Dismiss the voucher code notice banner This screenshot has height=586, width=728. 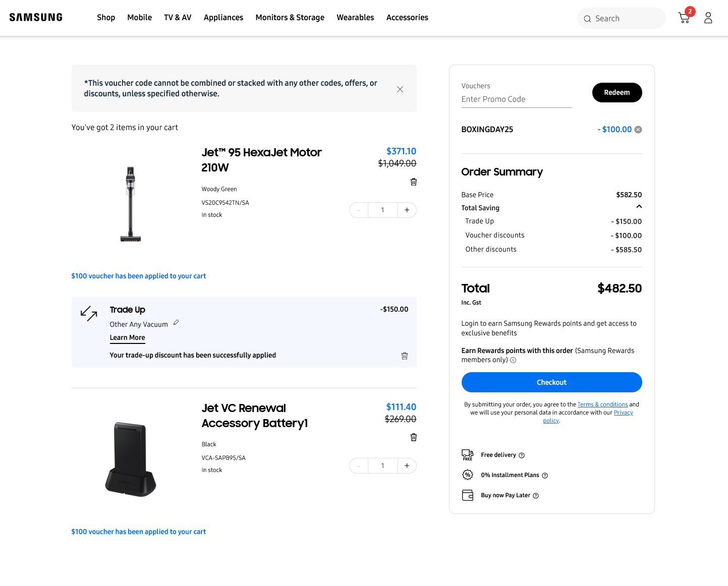pyautogui.click(x=400, y=89)
